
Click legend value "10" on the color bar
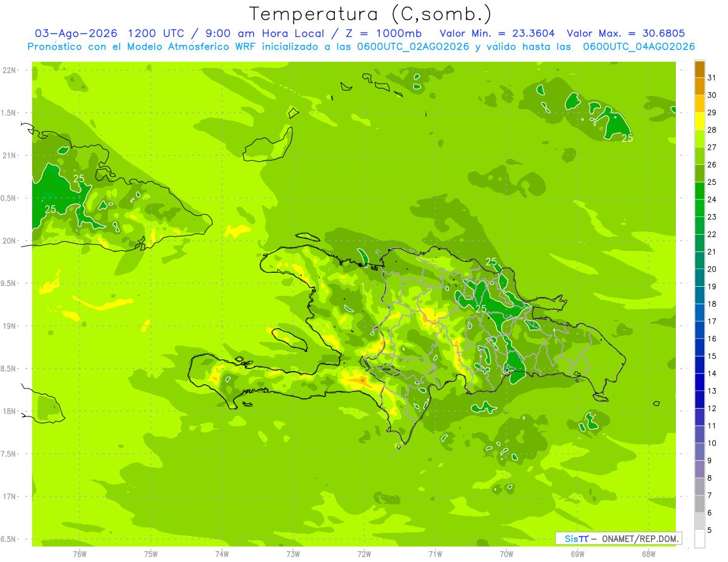[x=712, y=443]
